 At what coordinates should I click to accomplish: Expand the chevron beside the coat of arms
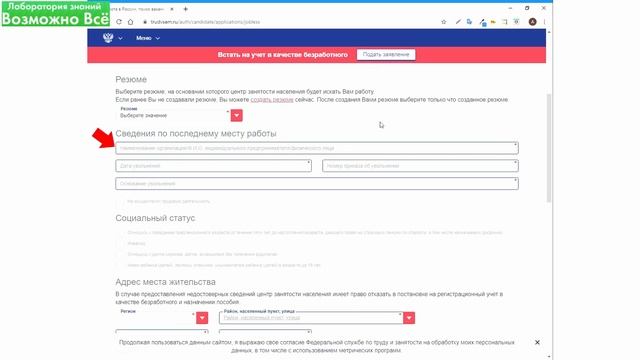click(120, 38)
